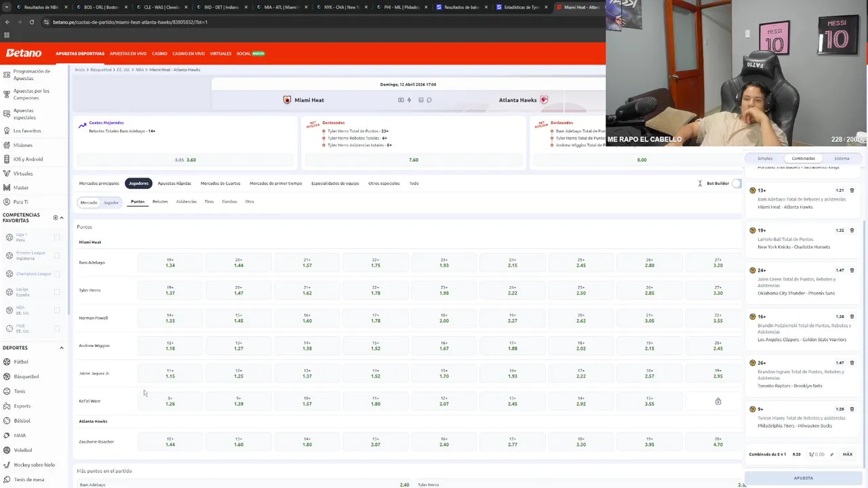Toggle the Bet Builder switch
The width and height of the screenshot is (868, 488).
click(736, 183)
